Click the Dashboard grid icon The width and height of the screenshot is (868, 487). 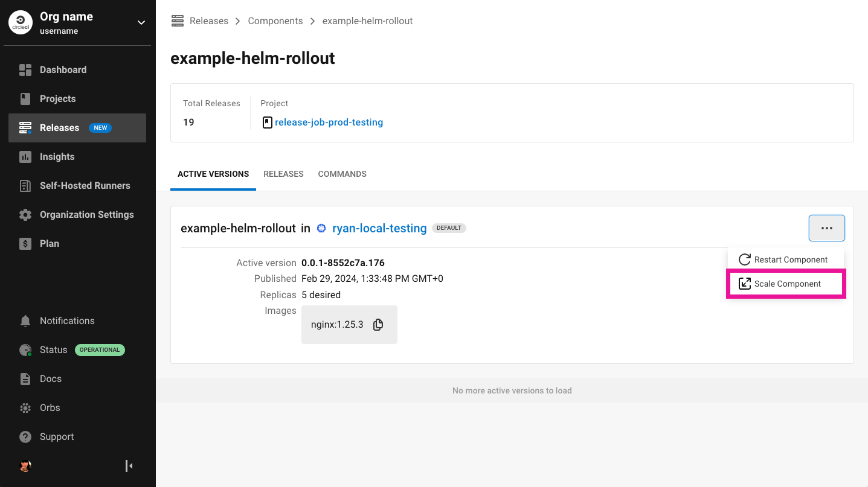coord(25,70)
